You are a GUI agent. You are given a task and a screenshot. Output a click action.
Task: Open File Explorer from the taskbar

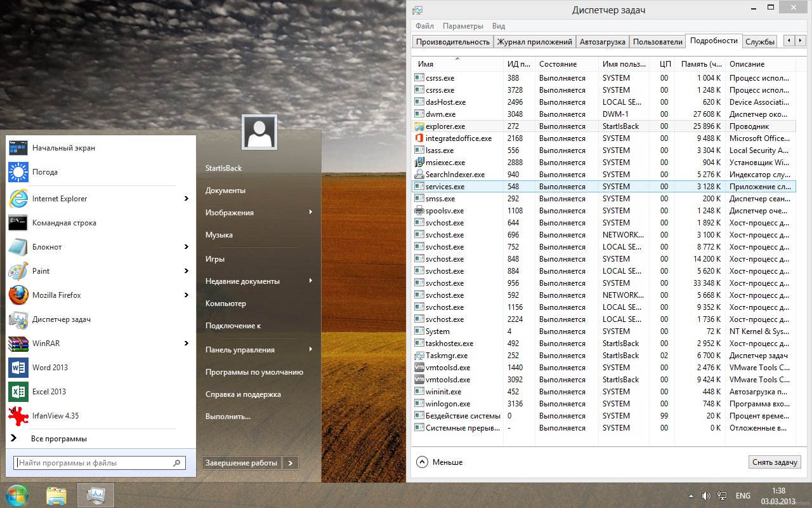(56, 495)
